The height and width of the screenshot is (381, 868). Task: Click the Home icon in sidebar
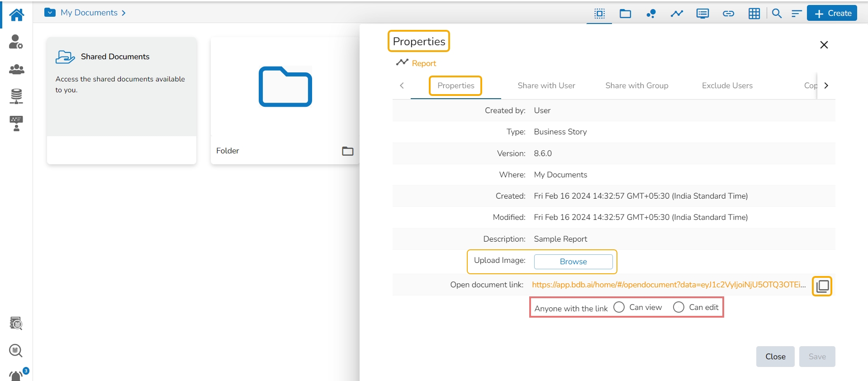(17, 15)
